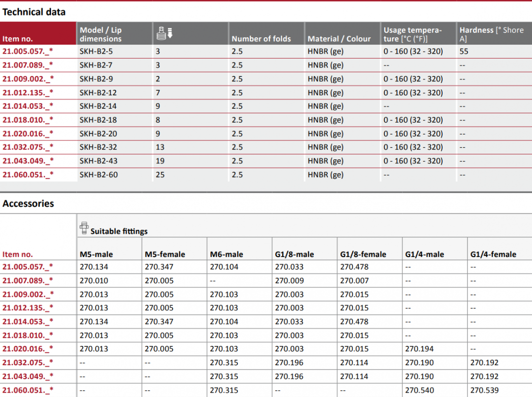
Task: Click 270.190 in the 21.043.049._* accessories row
Action: tap(419, 376)
